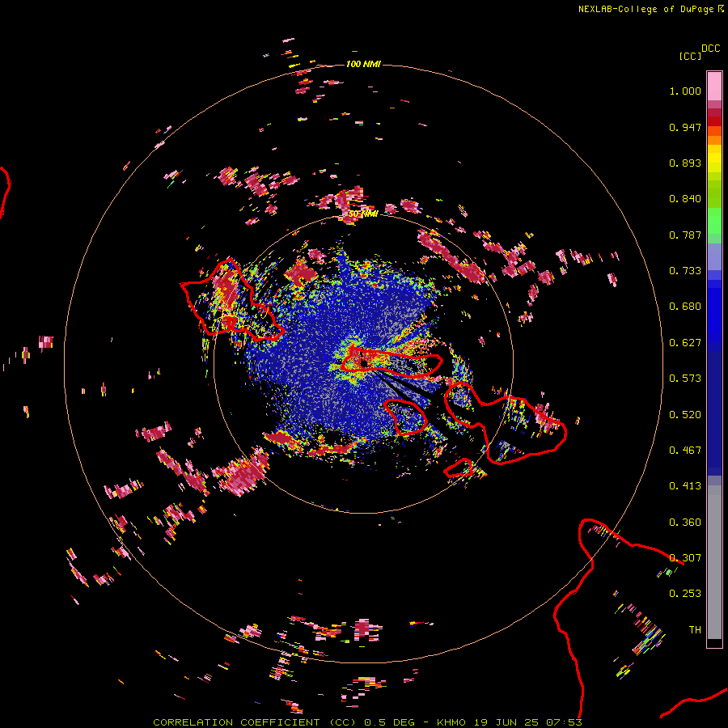Click the 100 NMI range ring label
Viewport: 728px width, 728px height.
click(363, 64)
